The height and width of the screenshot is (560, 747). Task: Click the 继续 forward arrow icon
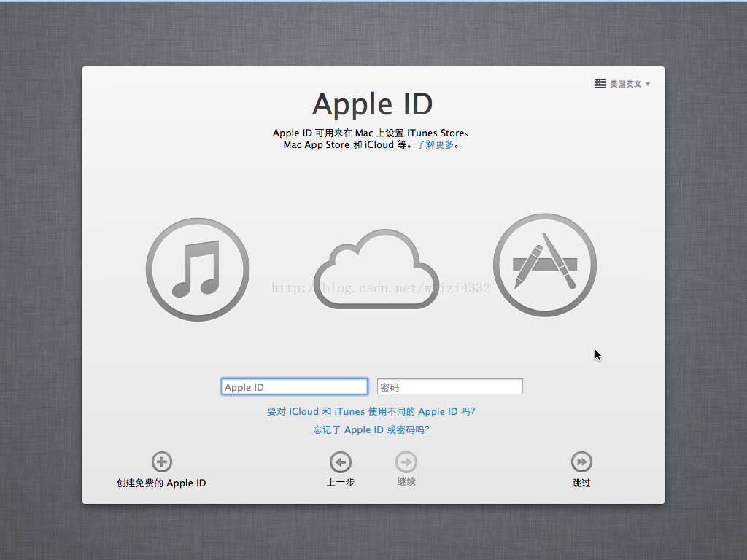[406, 462]
